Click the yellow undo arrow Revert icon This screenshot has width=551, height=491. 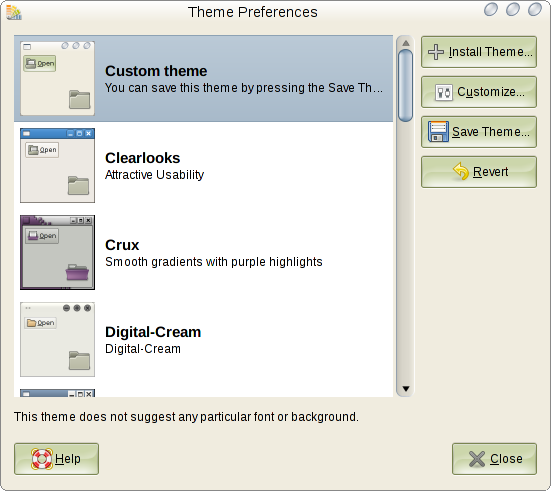coord(461,171)
